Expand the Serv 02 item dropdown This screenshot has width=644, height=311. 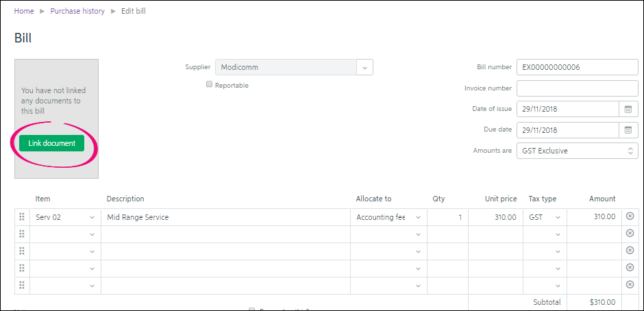65,217
